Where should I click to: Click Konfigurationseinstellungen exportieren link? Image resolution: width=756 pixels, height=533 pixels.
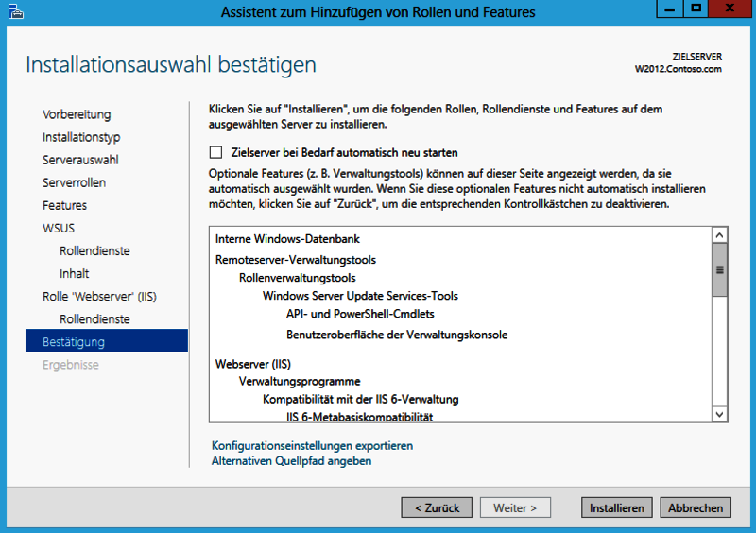313,445
